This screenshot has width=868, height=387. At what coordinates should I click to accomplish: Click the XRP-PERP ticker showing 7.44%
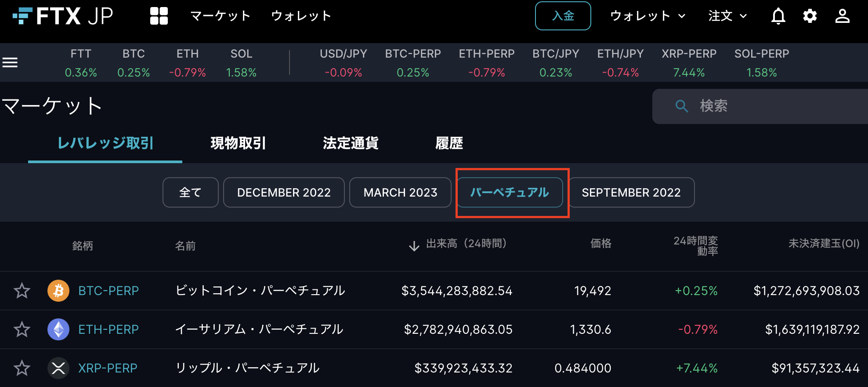(689, 63)
